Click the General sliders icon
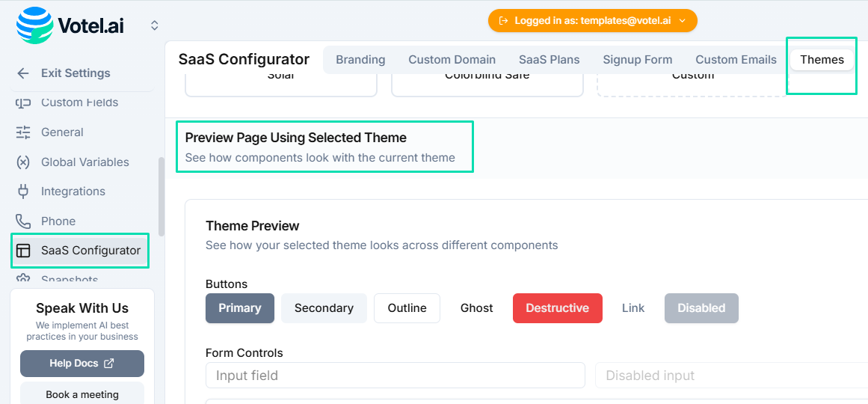This screenshot has width=868, height=404. click(x=23, y=132)
